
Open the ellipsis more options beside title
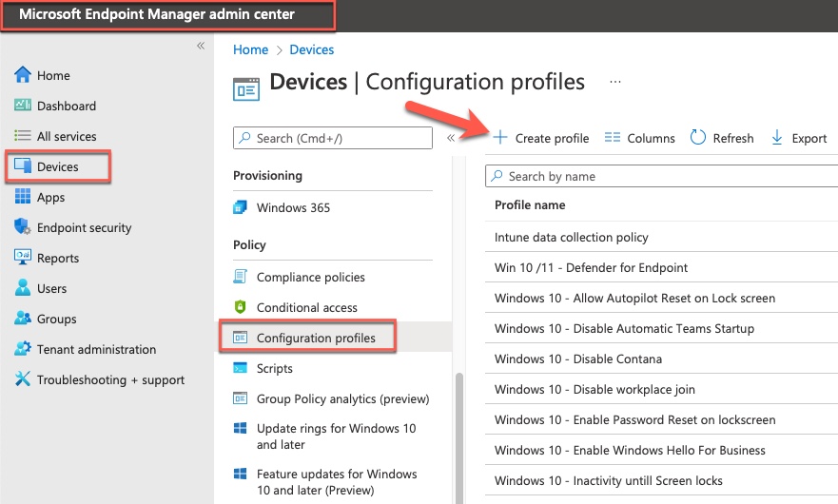615,82
